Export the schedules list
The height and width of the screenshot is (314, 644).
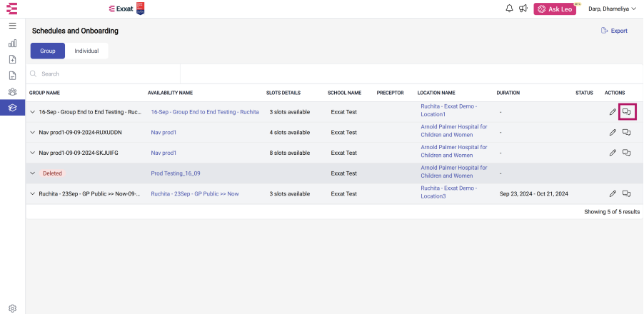tap(614, 31)
